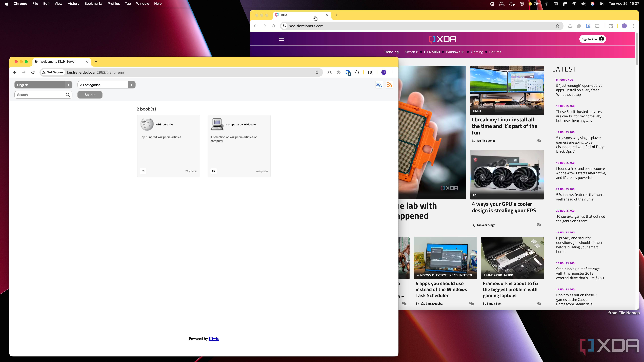Open the RSS feed icon in Kiwix
The image size is (644, 362).
point(390,85)
